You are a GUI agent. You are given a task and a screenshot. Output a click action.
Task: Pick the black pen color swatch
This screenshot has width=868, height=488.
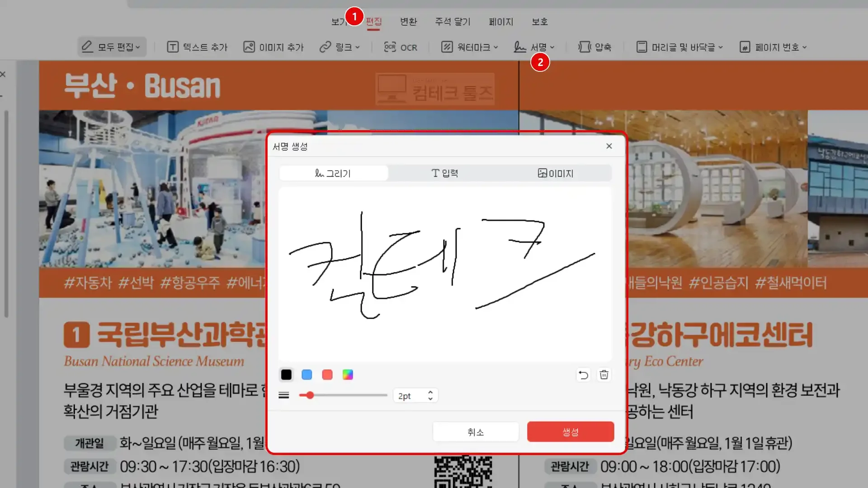286,375
